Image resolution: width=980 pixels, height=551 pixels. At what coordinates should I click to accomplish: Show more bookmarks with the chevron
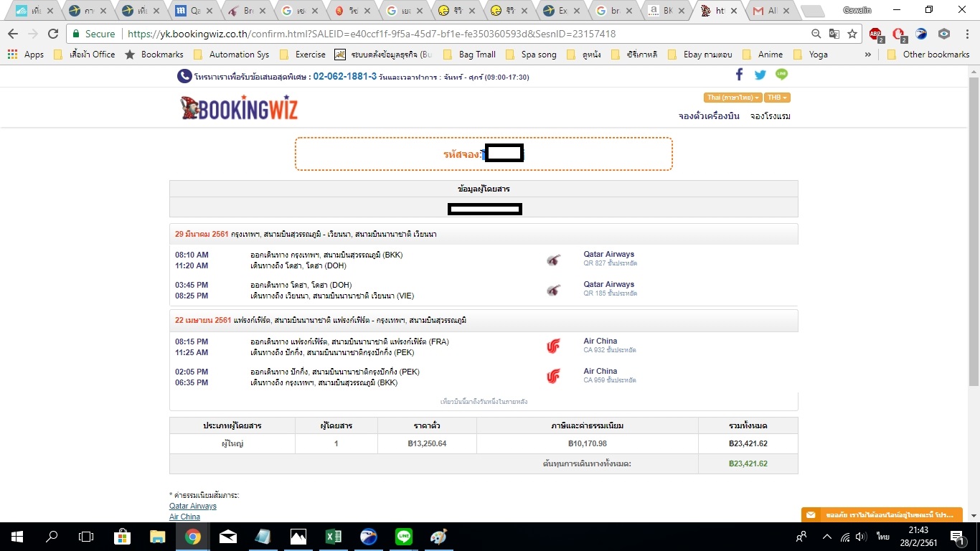[x=868, y=55]
